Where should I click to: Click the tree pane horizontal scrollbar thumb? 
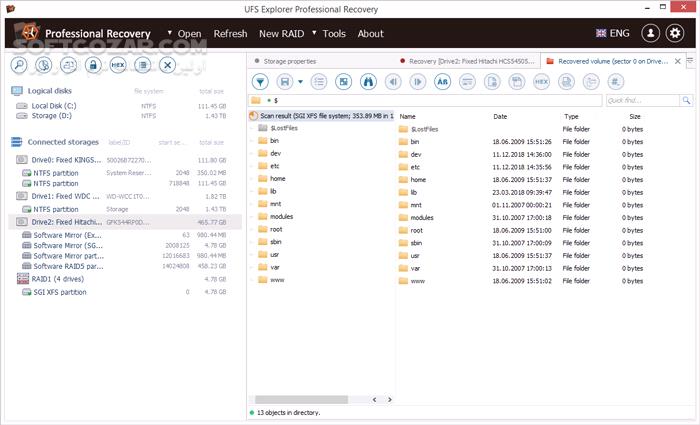(301, 399)
